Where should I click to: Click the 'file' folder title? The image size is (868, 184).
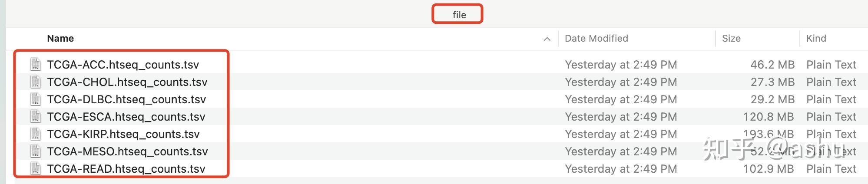click(459, 15)
